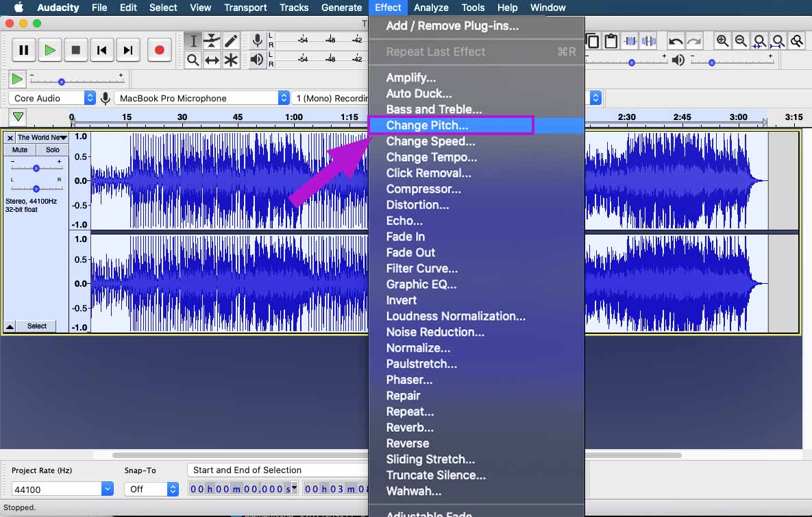This screenshot has width=812, height=517.
Task: Click Trim audio outside selection icon
Action: pos(630,41)
